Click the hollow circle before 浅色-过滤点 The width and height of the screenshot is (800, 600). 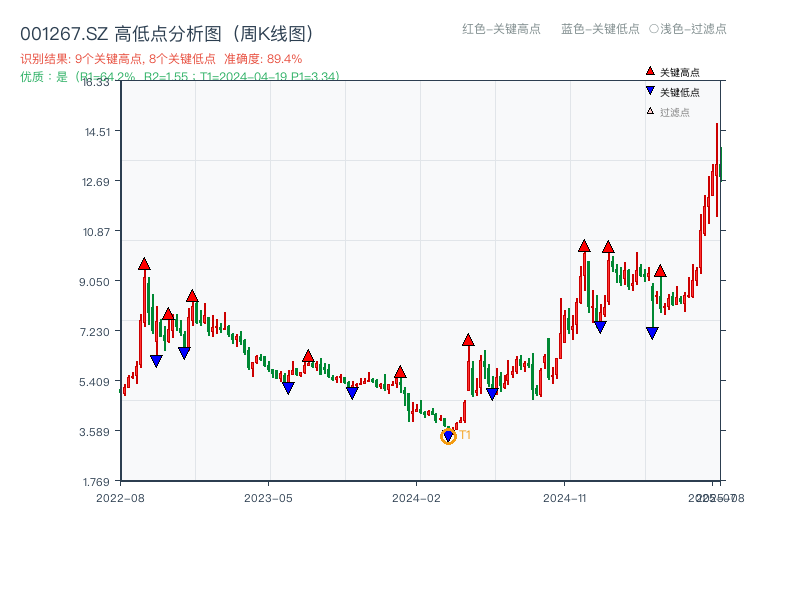coord(654,29)
